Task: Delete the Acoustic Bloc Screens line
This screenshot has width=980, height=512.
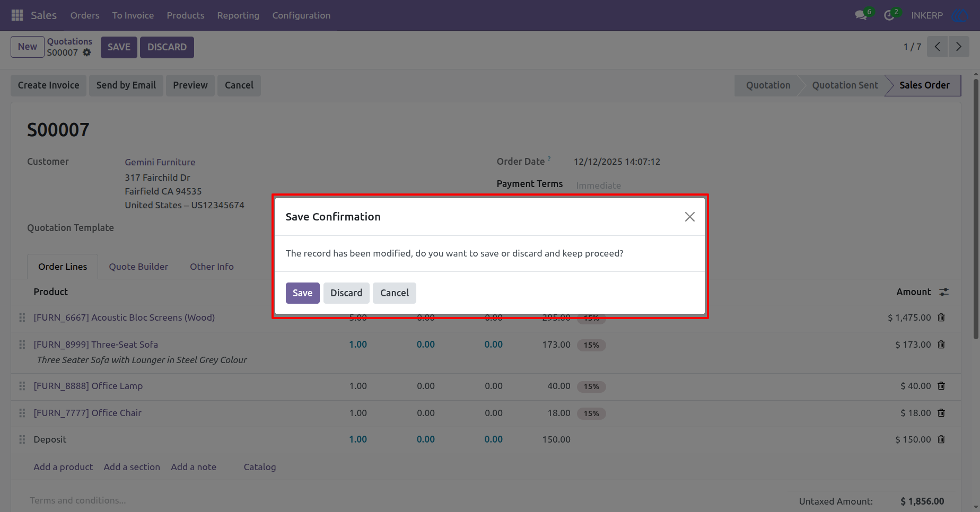Action: (941, 317)
